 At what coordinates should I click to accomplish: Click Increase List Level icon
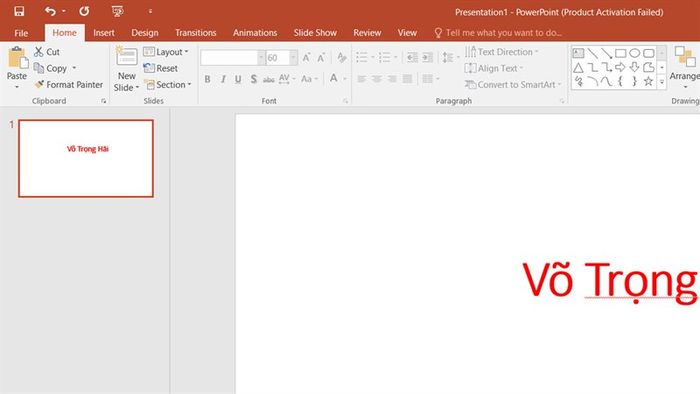tap(427, 57)
